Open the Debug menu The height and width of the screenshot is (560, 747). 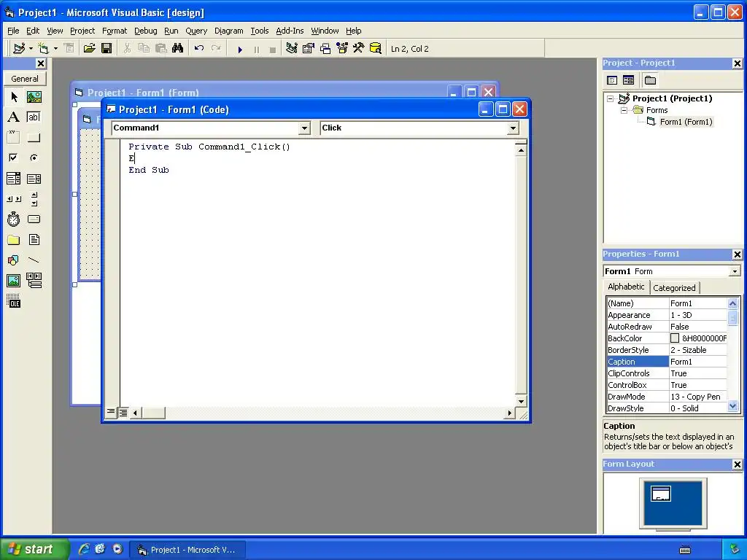145,31
